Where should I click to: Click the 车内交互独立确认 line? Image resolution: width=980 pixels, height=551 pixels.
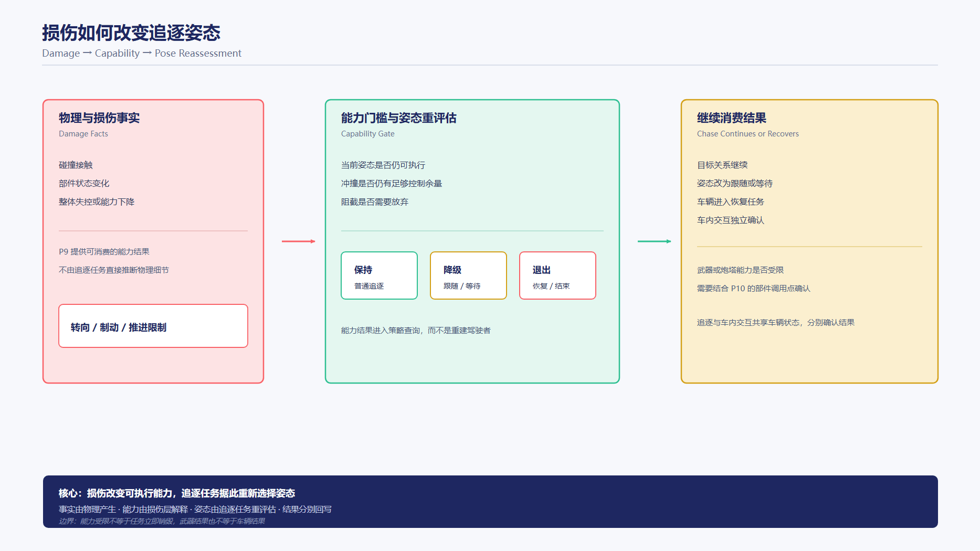point(731,220)
